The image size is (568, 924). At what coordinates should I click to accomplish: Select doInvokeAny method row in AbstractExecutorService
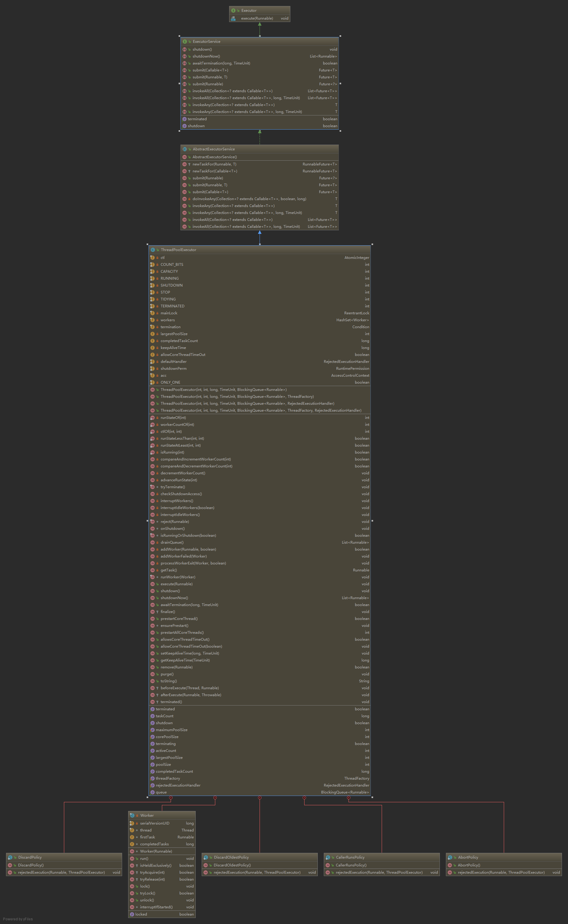point(260,199)
